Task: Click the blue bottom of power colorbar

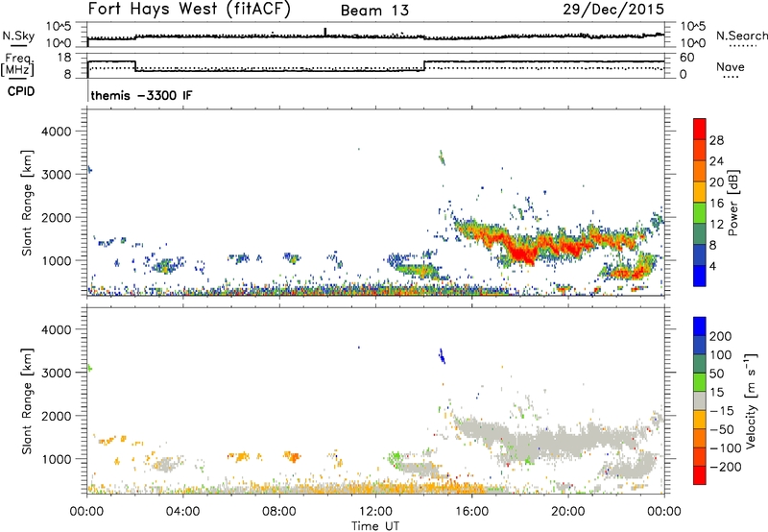Action: (x=700, y=276)
